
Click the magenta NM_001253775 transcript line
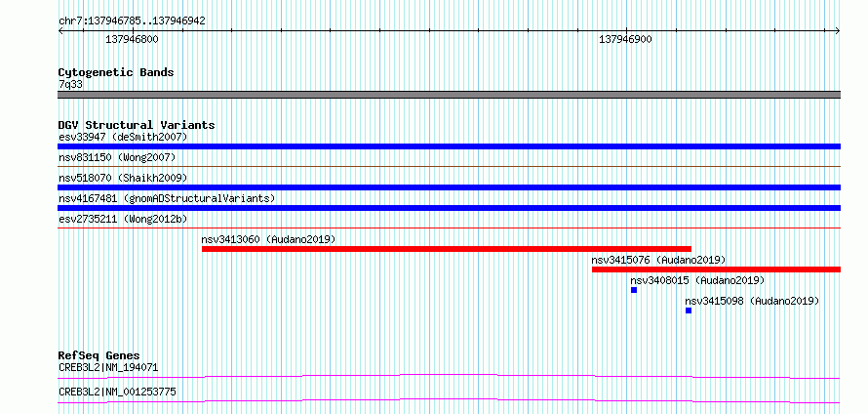(449, 400)
